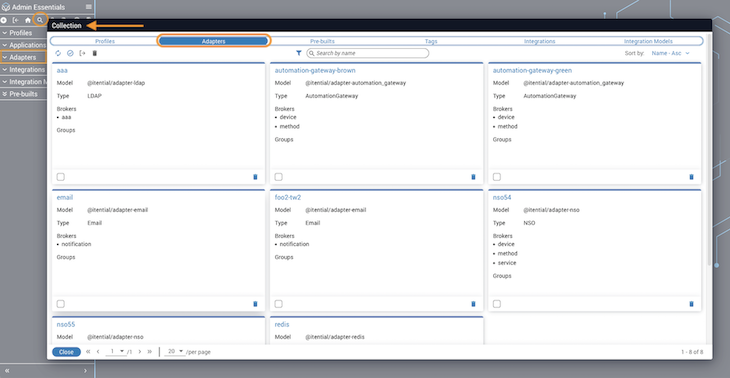The height and width of the screenshot is (378, 730).
Task: Switch to the Integration Models tab
Action: click(x=648, y=41)
